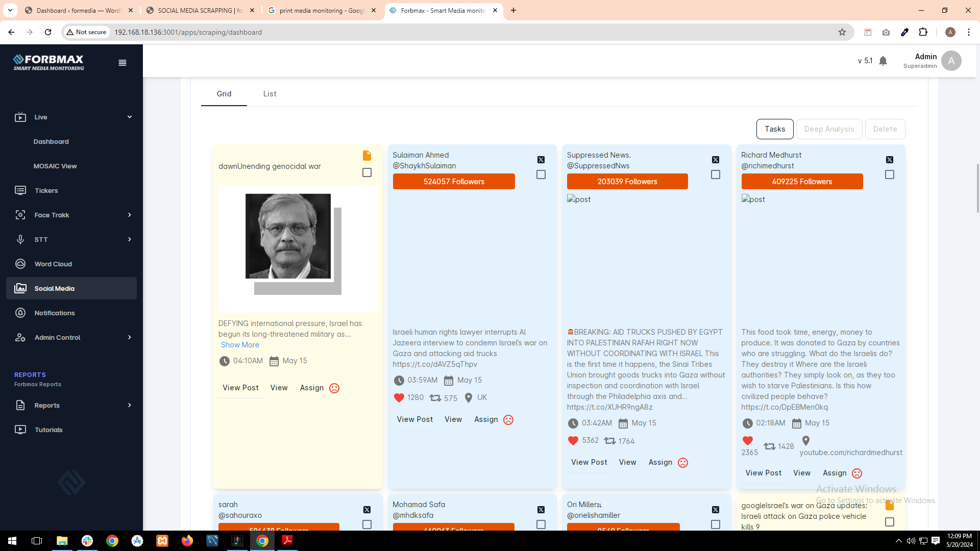
Task: Select checkbox on Mohamad Safa card
Action: click(541, 524)
